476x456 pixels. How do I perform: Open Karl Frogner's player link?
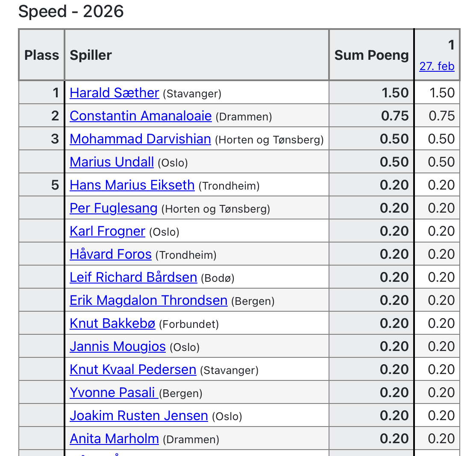click(x=107, y=231)
